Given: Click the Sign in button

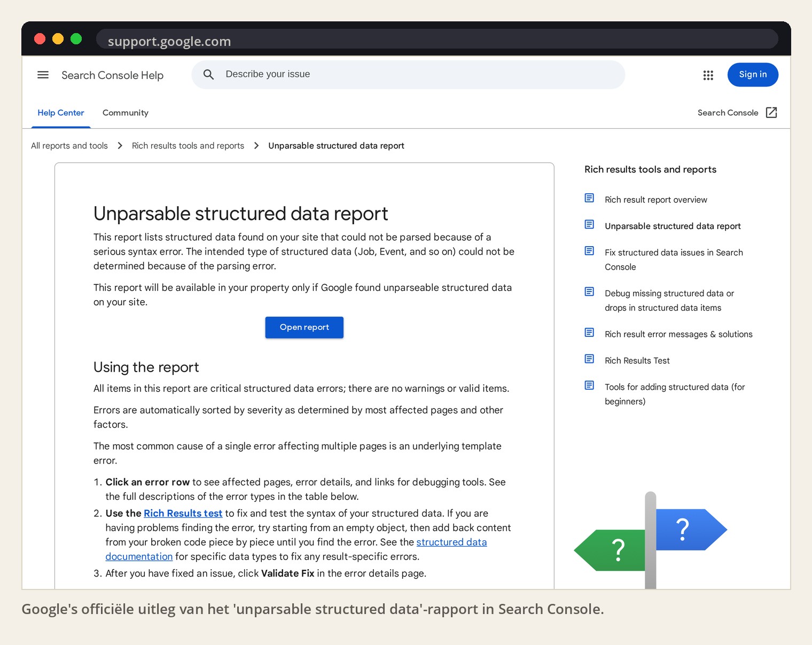Looking at the screenshot, I should tap(753, 75).
